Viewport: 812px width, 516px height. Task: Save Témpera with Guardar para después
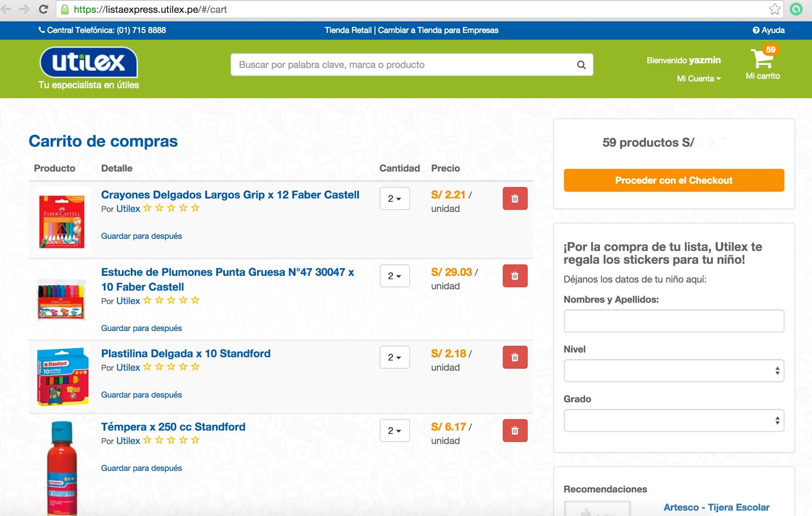[x=142, y=468]
